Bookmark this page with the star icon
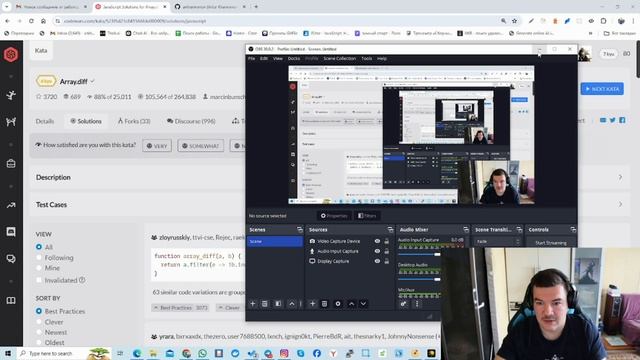The height and width of the screenshot is (360, 640). point(515,21)
